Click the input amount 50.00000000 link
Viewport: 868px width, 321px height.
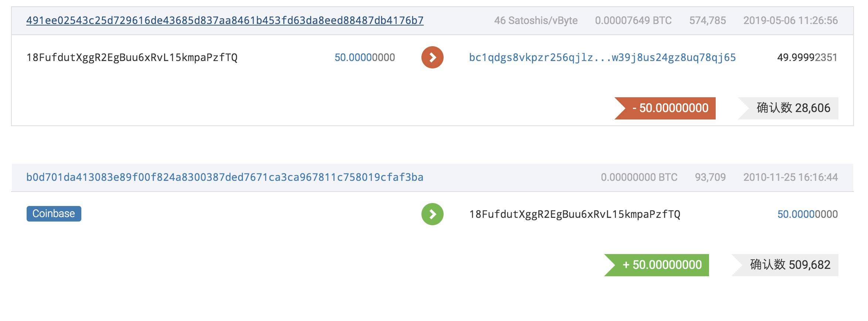coord(365,57)
